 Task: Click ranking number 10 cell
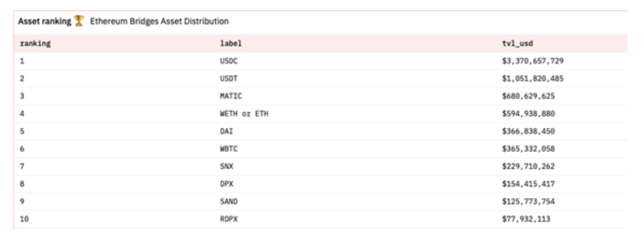click(24, 219)
